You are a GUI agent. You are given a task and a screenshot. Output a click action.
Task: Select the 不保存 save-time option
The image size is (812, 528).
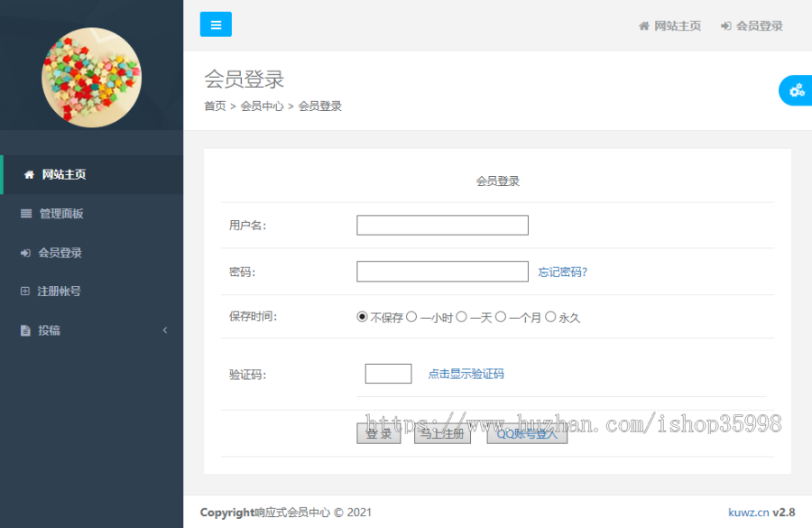363,317
